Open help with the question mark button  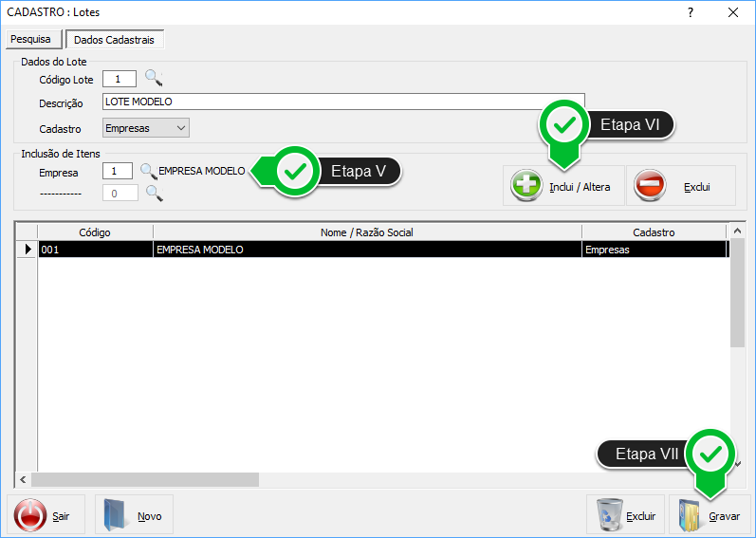pyautogui.click(x=691, y=12)
